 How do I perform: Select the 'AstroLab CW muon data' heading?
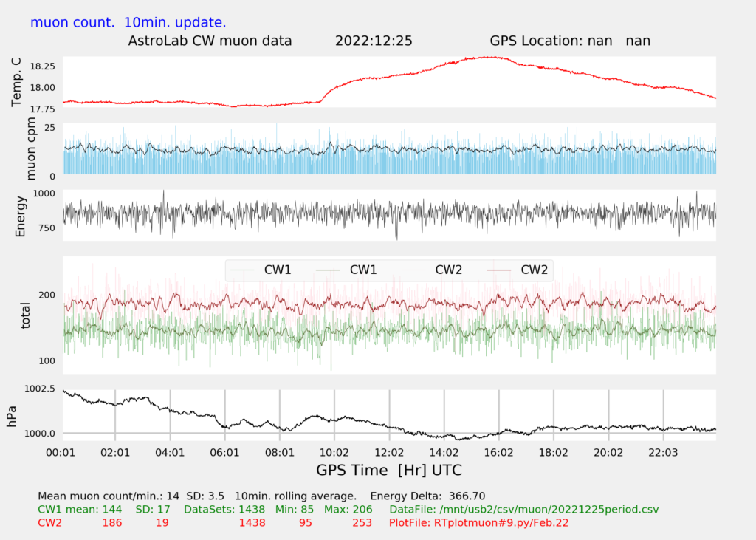point(210,41)
